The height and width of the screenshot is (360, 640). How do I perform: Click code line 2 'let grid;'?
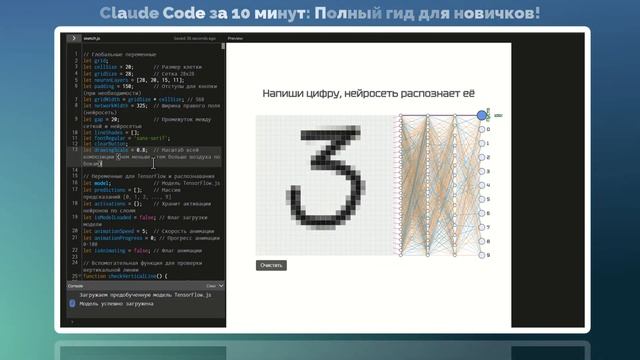point(96,60)
